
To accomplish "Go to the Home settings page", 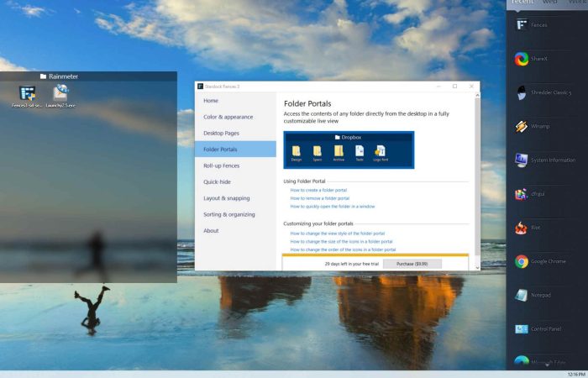I will 235,101.
